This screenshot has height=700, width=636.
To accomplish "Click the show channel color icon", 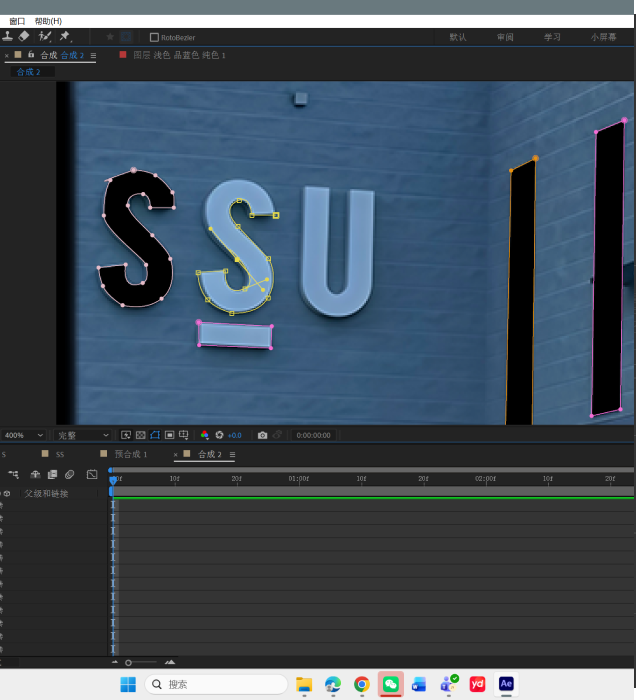I will (205, 435).
